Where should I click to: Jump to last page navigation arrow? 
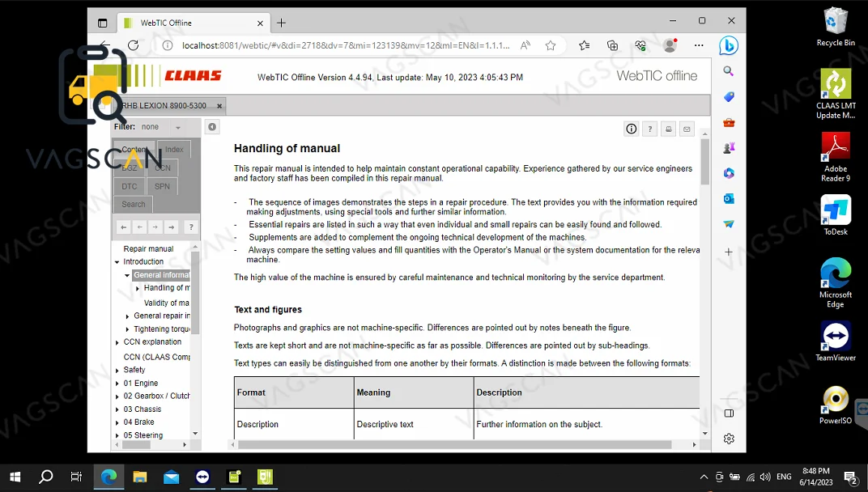click(172, 227)
